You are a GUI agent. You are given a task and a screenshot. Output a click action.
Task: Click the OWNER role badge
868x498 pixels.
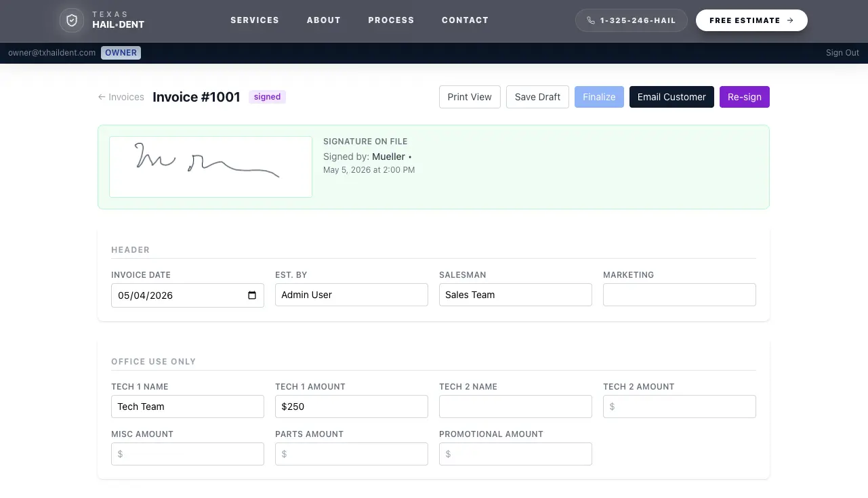121,53
